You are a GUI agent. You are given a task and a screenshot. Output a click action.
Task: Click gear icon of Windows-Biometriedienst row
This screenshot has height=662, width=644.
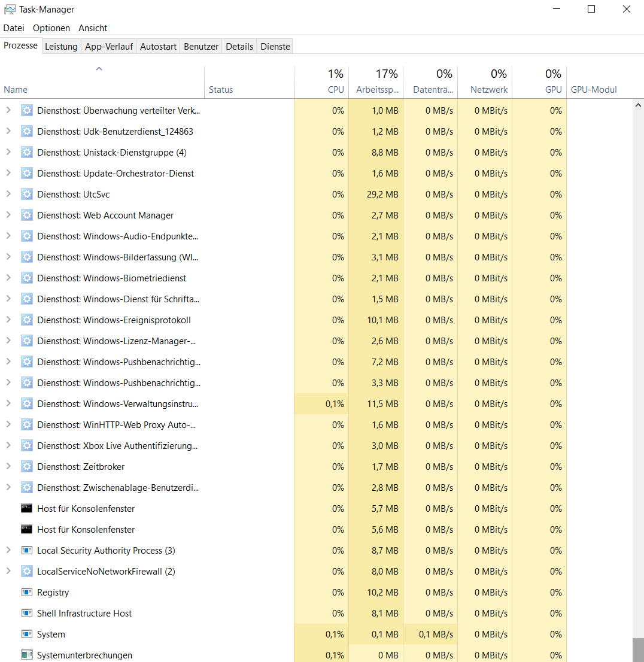(x=26, y=278)
